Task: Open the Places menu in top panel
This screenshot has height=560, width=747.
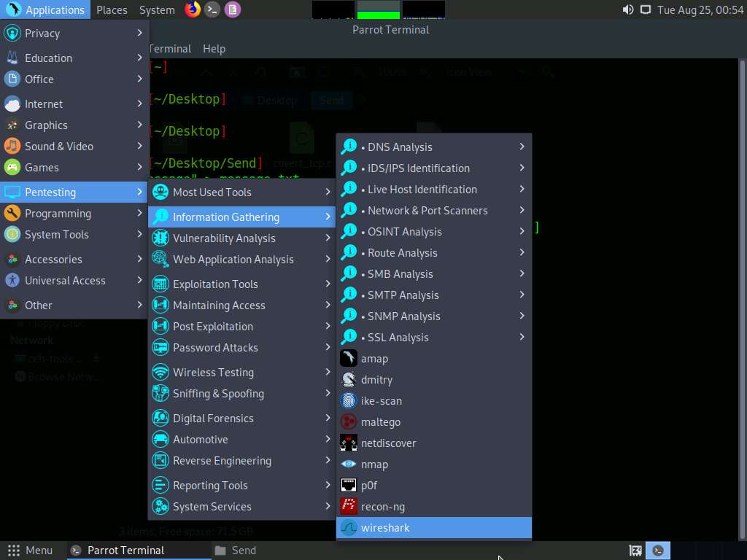Action: point(112,9)
